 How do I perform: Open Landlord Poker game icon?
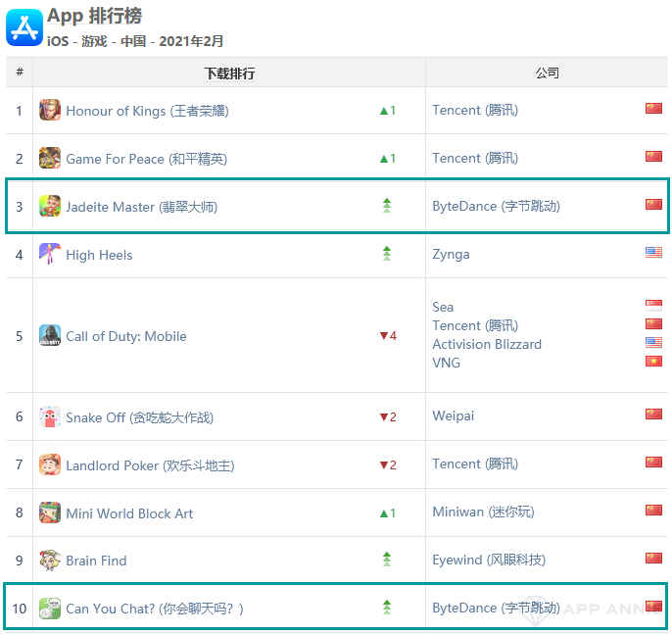pyautogui.click(x=50, y=464)
